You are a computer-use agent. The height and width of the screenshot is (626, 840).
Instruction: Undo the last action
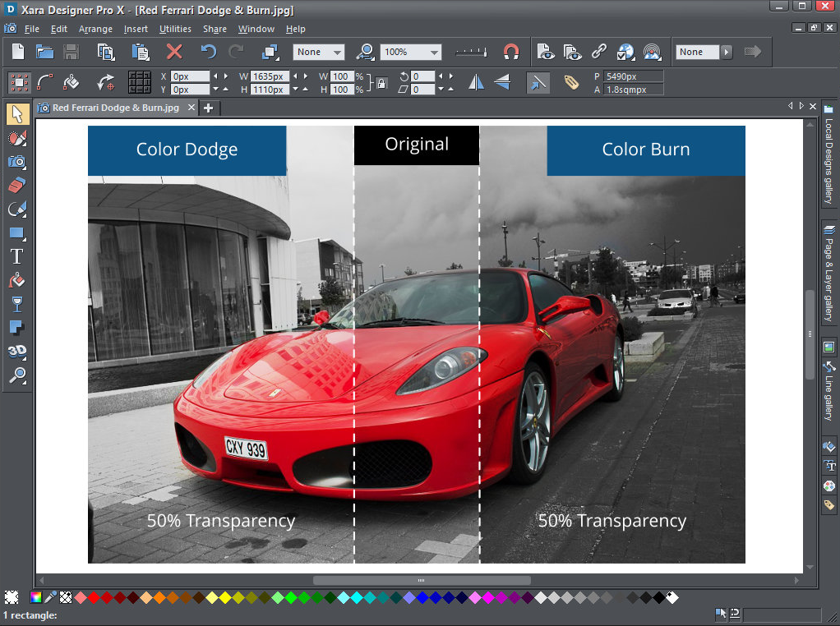click(x=209, y=52)
